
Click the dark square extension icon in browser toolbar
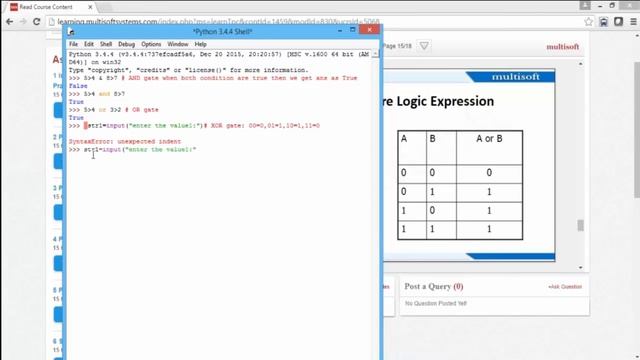618,22
